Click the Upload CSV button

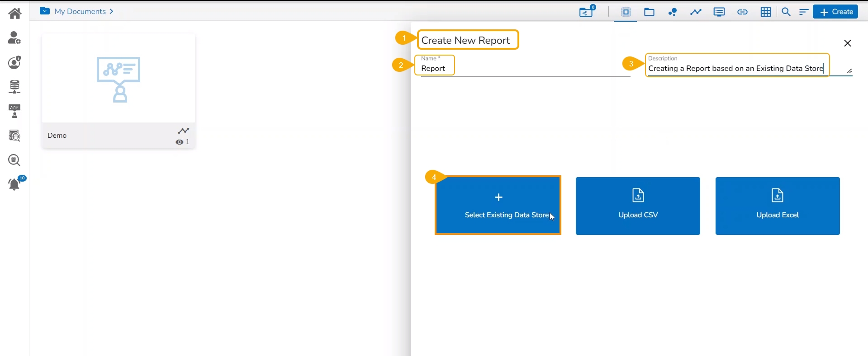tap(638, 206)
